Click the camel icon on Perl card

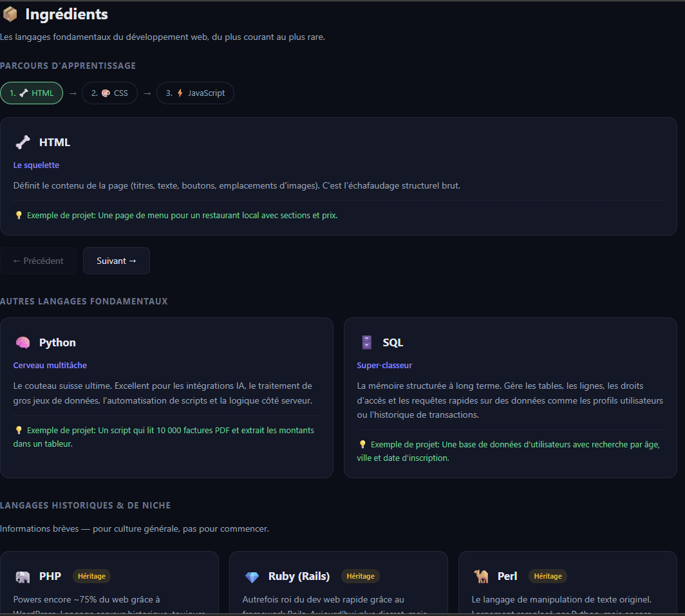481,576
